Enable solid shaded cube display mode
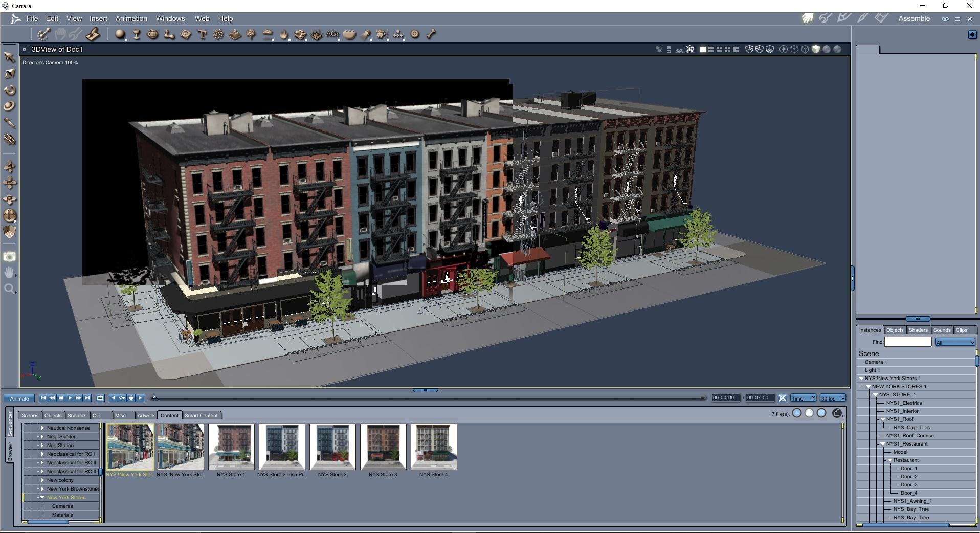 tap(816, 50)
